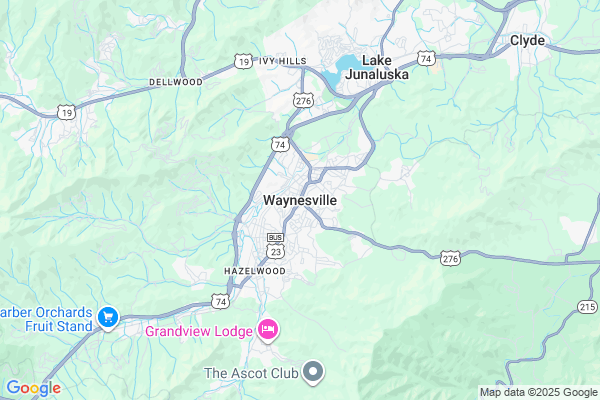Select the Lake Junaluska label
Screen dimensions: 600x400
[377, 67]
